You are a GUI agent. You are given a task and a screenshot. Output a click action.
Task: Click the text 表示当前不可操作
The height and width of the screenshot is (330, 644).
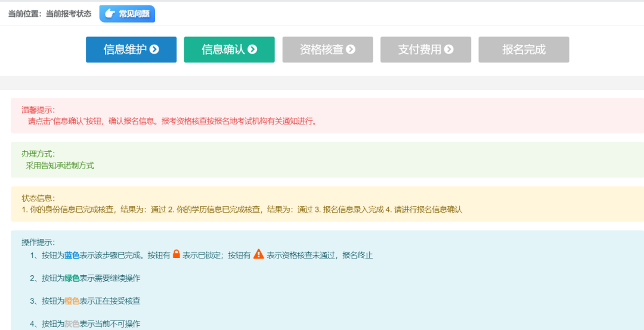tap(110, 324)
